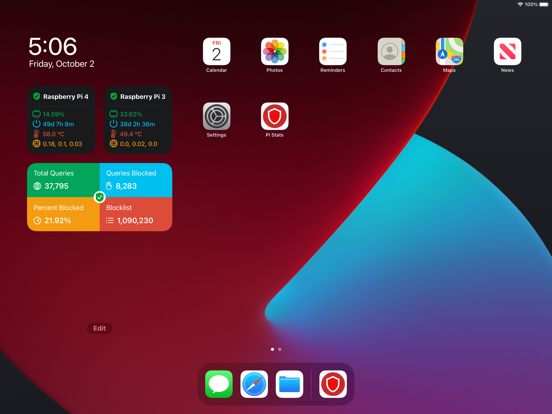Tap the Raspberry Pi 3 green shield icon
Screen dimensions: 552x414
pos(113,96)
